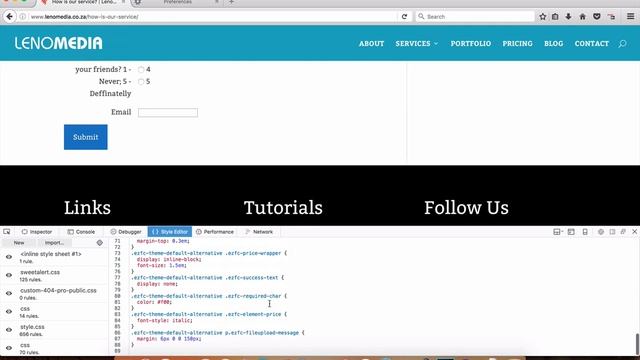Click 'font-style: italic;' line in editor
The height and width of the screenshot is (360, 640).
pyautogui.click(x=164, y=320)
